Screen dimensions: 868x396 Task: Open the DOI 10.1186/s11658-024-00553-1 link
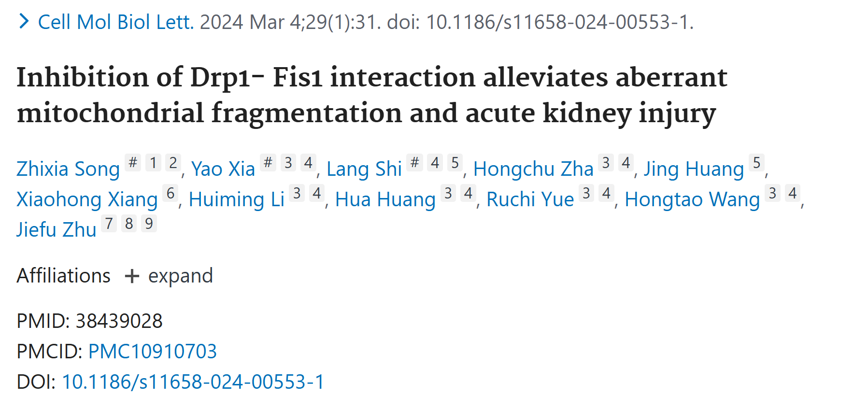193,382
